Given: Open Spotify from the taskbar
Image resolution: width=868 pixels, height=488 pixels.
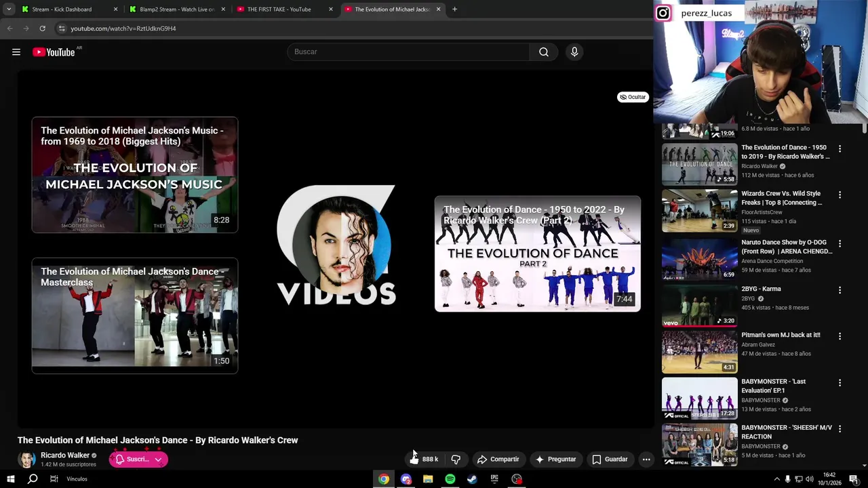Looking at the screenshot, I should [450, 479].
